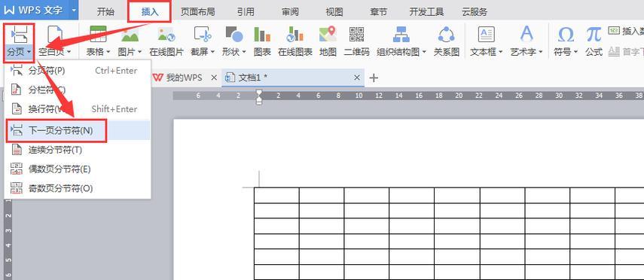This screenshot has height=280, width=644.
Task: Open the 关系图 relationship diagram tool
Action: click(x=446, y=35)
